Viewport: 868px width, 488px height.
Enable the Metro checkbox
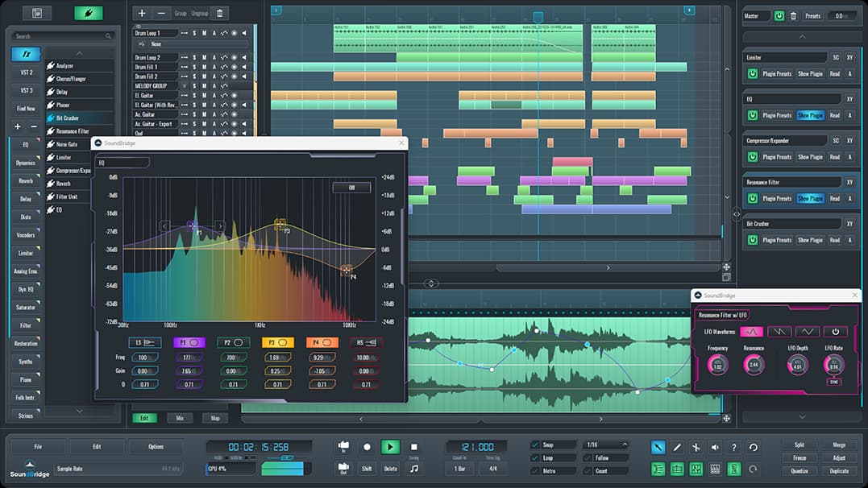coord(534,471)
